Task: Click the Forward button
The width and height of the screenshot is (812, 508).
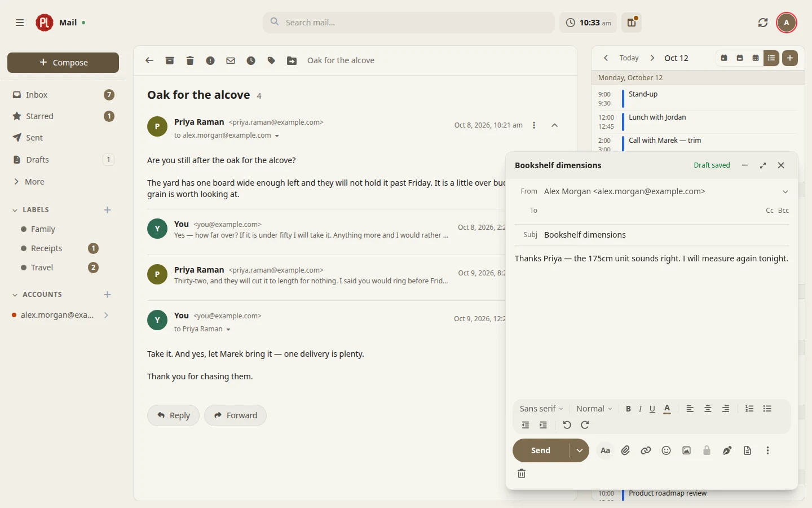Action: tap(236, 415)
